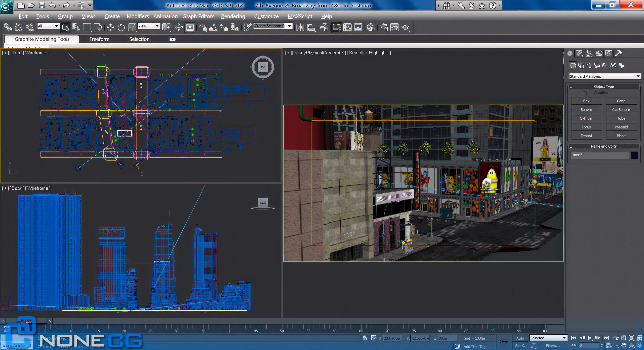Open Schematic View icon
The image size is (644, 350).
358,27
